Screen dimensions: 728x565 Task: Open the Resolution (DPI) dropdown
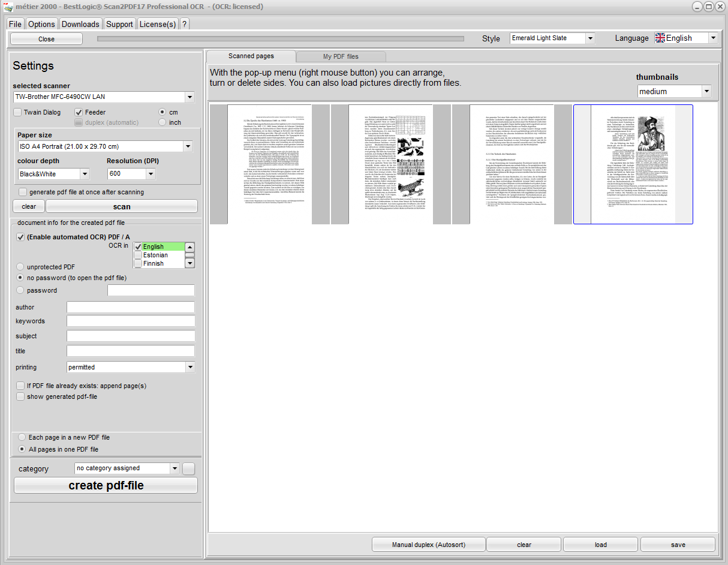151,174
